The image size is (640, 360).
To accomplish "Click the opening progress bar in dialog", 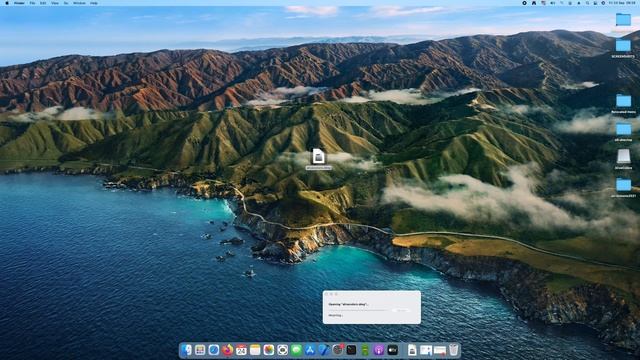I will tap(358, 310).
